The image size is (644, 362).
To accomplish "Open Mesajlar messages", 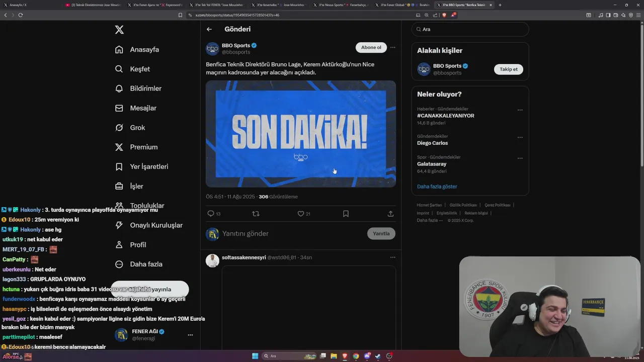I will coord(135,108).
